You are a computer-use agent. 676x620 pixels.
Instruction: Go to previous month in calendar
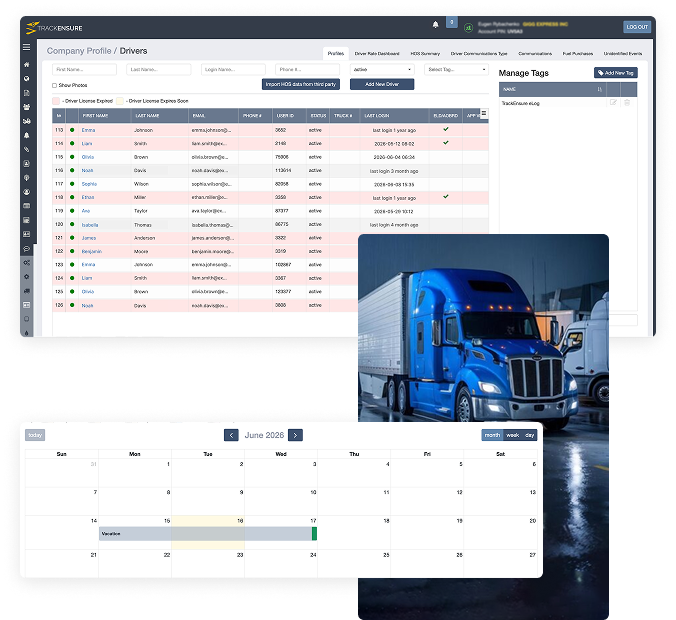pos(231,435)
